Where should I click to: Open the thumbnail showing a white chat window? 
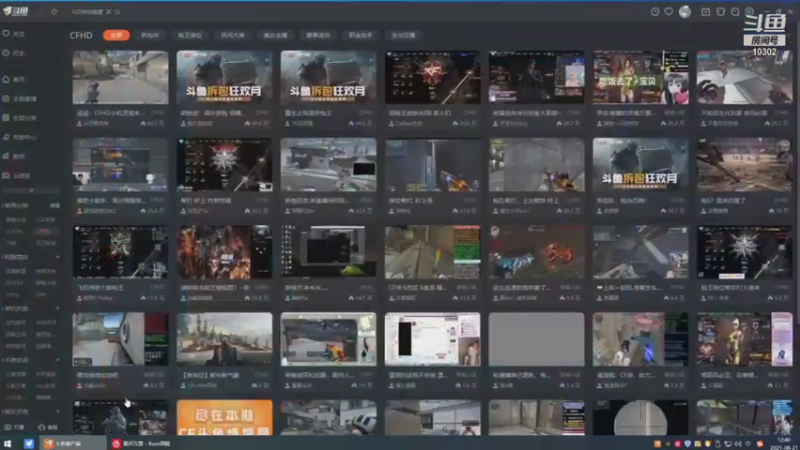[x=432, y=339]
